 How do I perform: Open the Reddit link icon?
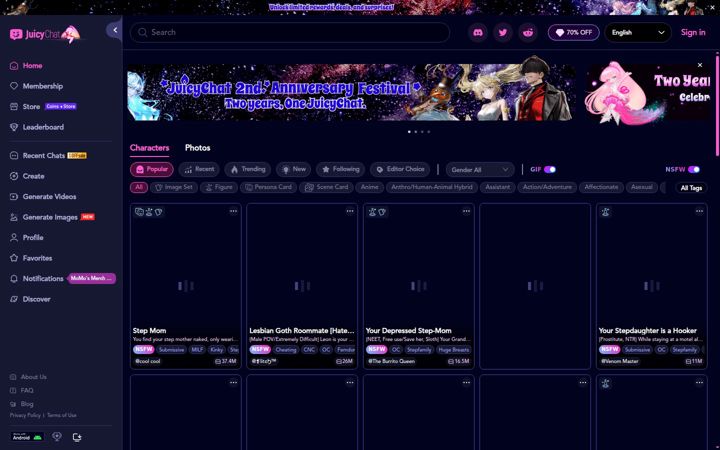point(528,33)
